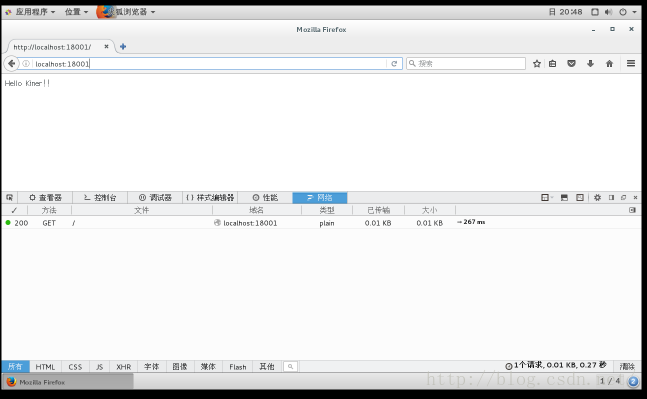The height and width of the screenshot is (399, 647).
Task: Open site identity info icon in address bar
Action: coord(26,64)
